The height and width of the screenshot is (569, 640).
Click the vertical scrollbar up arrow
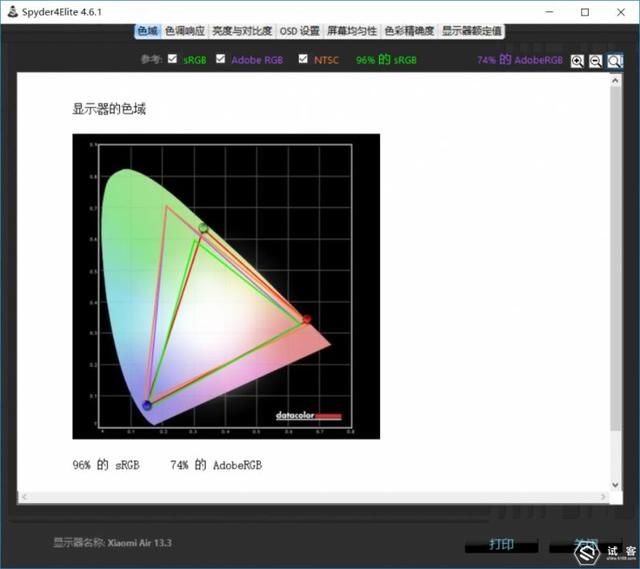[x=615, y=80]
